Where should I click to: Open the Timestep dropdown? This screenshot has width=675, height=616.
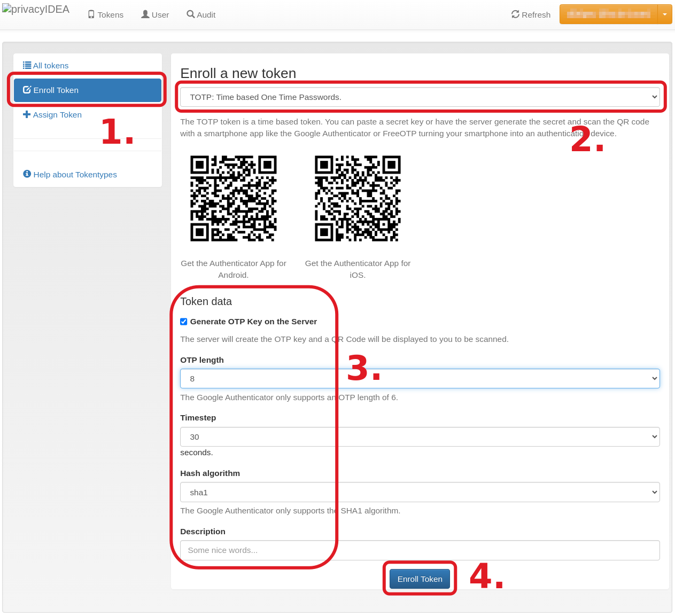[x=420, y=436]
